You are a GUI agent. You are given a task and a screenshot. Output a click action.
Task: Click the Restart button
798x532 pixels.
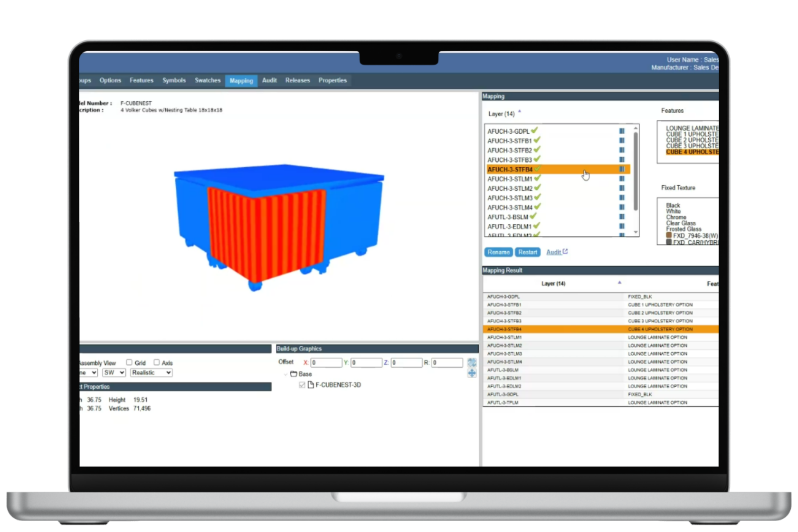527,252
